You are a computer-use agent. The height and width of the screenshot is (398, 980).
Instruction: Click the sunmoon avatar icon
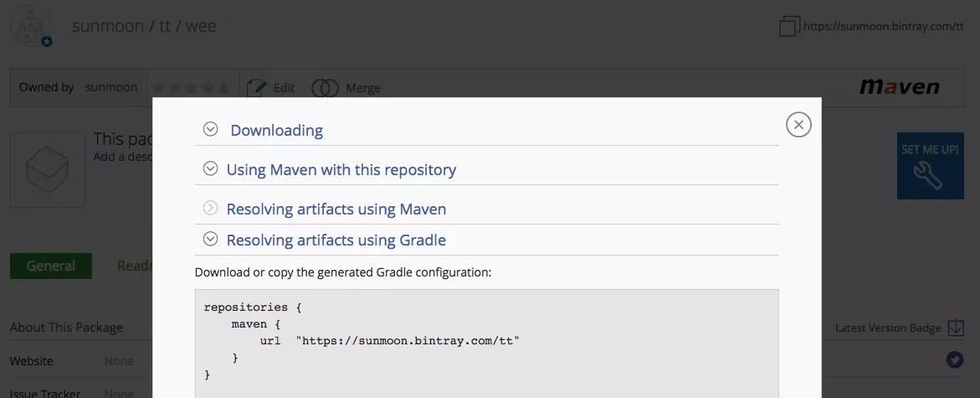point(31,26)
